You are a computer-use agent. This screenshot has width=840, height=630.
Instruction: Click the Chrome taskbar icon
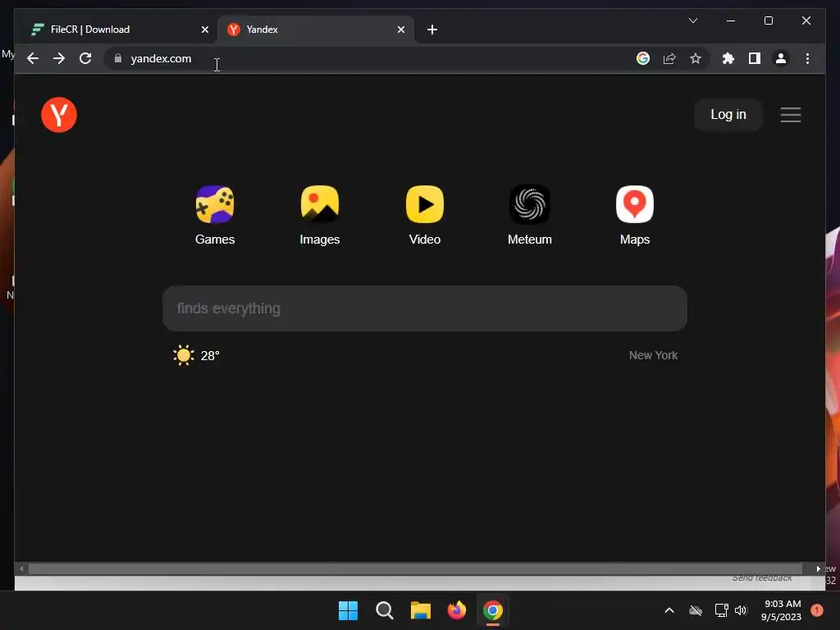pos(493,610)
